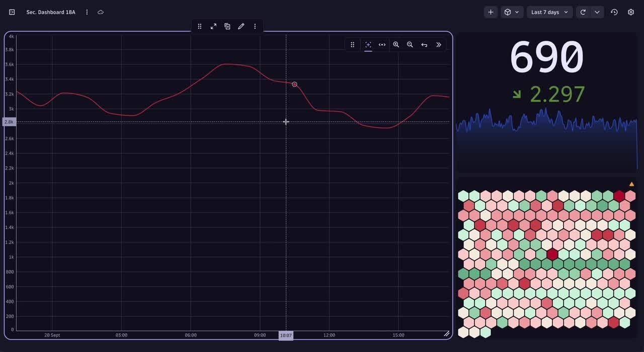Click the 03:00 x-axis label
This screenshot has width=644, height=352.
(121, 335)
